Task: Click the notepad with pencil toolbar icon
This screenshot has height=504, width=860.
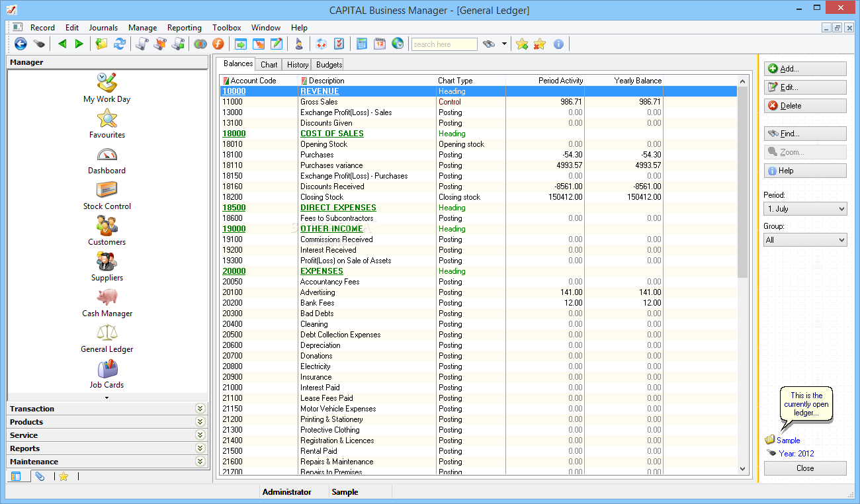Action: (277, 44)
